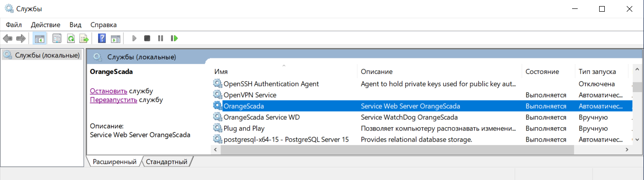Screen dimensions: 644x180
Task: Open Help with the question mark icon
Action: coord(102,38)
